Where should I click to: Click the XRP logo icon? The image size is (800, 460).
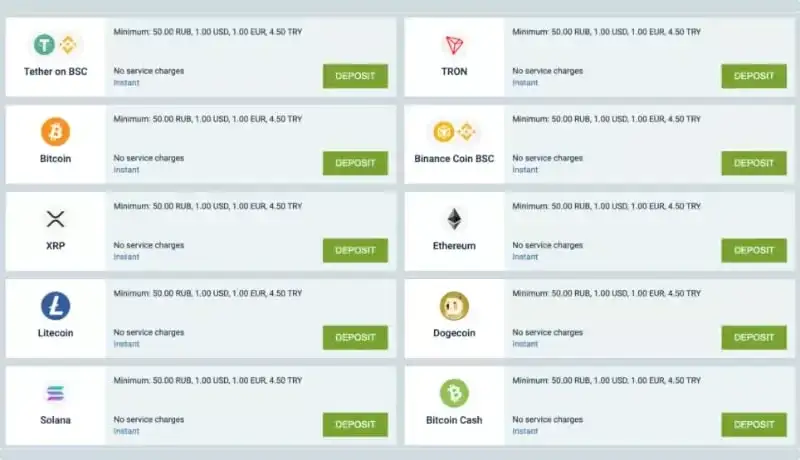click(56, 219)
